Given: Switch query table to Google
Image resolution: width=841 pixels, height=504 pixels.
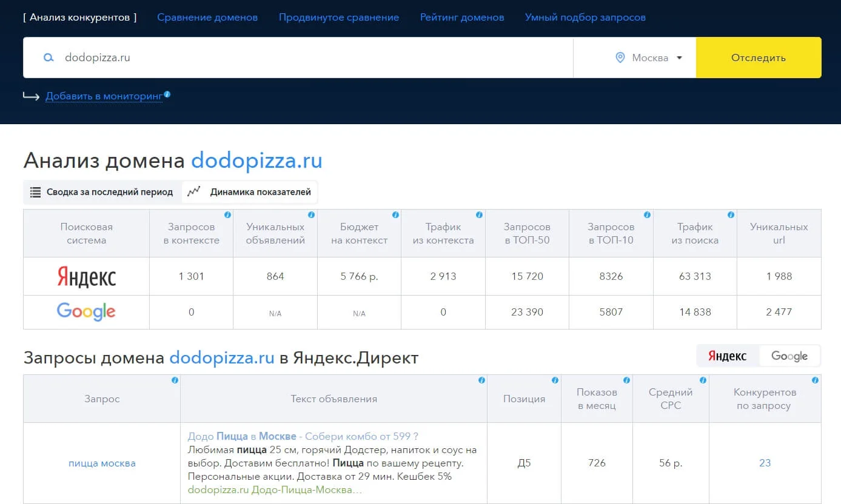Looking at the screenshot, I should point(789,356).
